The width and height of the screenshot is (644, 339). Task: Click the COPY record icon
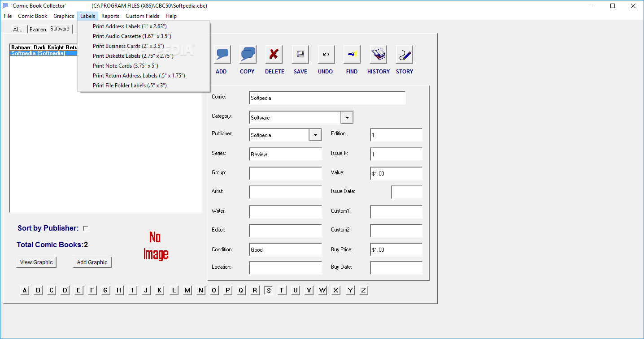pyautogui.click(x=248, y=55)
